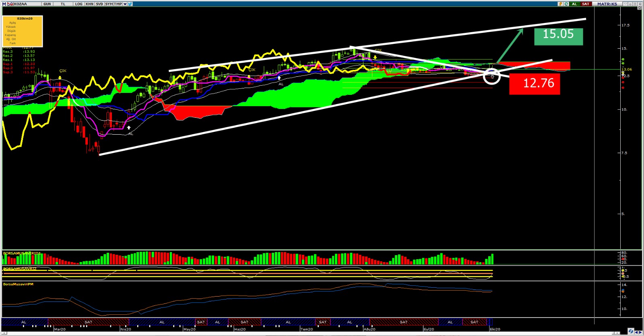Click the red SAT sell button
Screen dimensions: 644x336
pos(585,4)
